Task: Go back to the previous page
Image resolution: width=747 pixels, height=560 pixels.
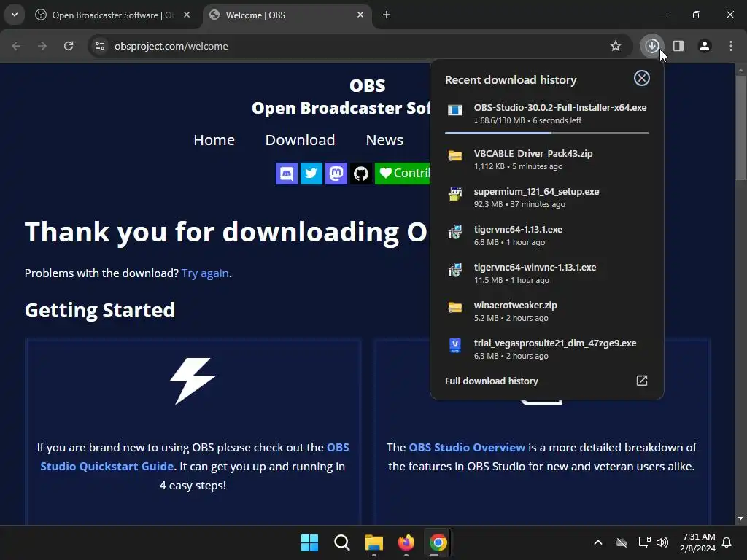Action: [x=16, y=46]
